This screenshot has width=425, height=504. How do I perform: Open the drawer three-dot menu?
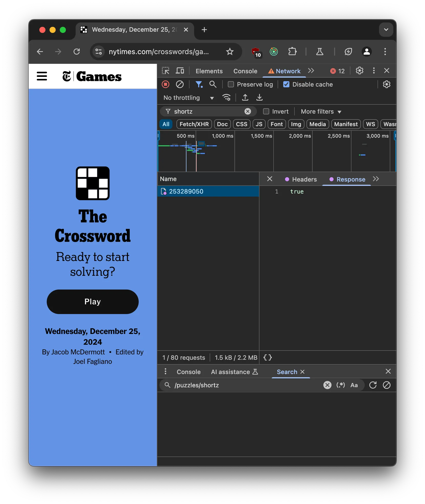pyautogui.click(x=166, y=371)
